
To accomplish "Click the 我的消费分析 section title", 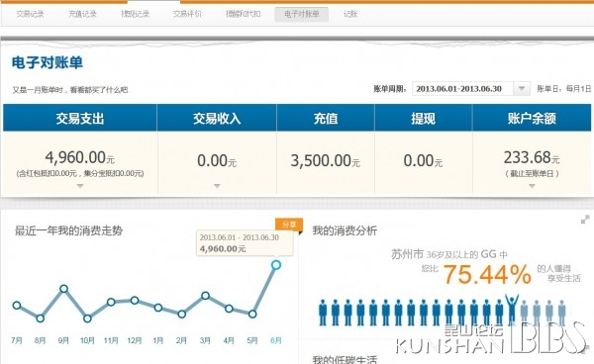I will 345,230.
